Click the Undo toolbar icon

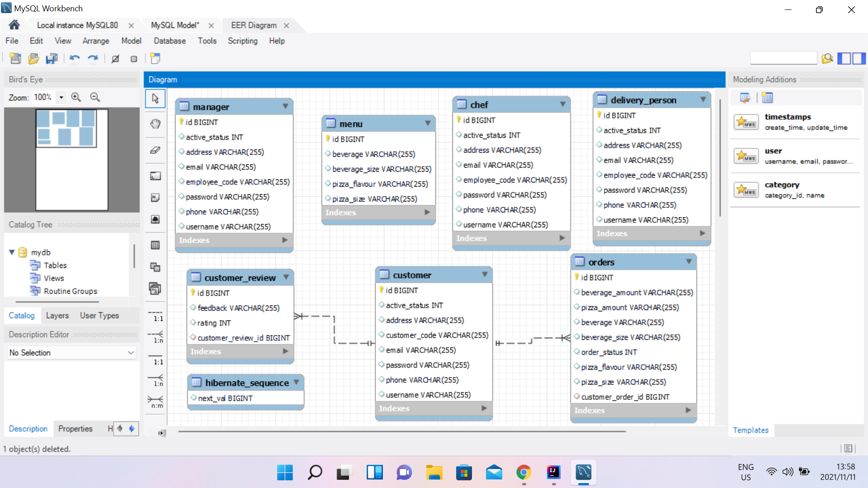tap(74, 58)
